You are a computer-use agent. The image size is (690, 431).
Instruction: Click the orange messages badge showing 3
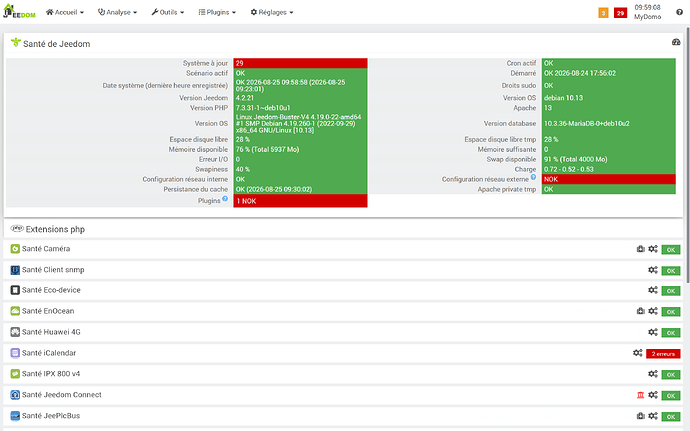(x=603, y=13)
